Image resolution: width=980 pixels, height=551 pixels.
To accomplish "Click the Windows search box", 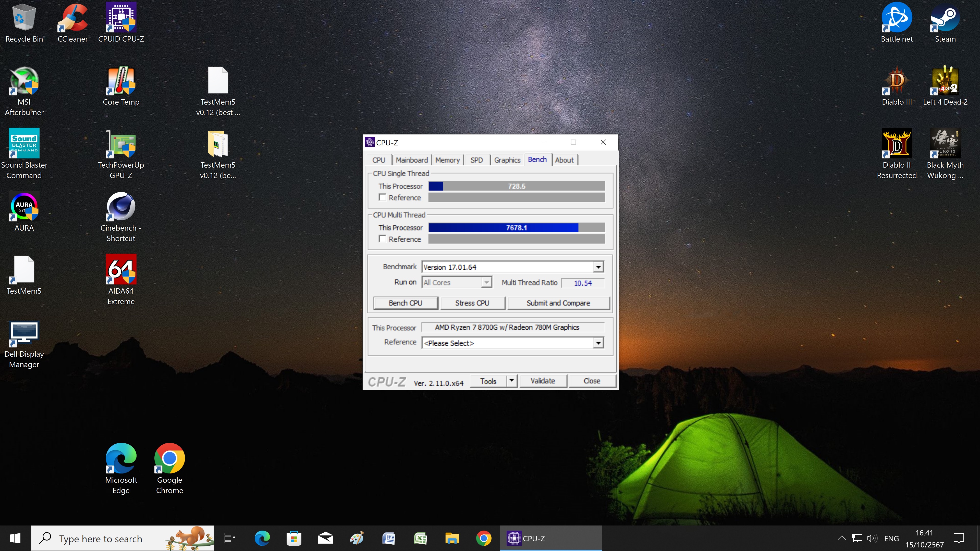I will [122, 539].
